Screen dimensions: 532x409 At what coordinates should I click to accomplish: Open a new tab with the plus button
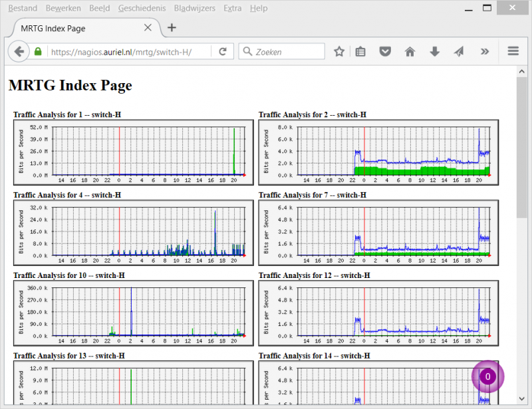coord(172,27)
